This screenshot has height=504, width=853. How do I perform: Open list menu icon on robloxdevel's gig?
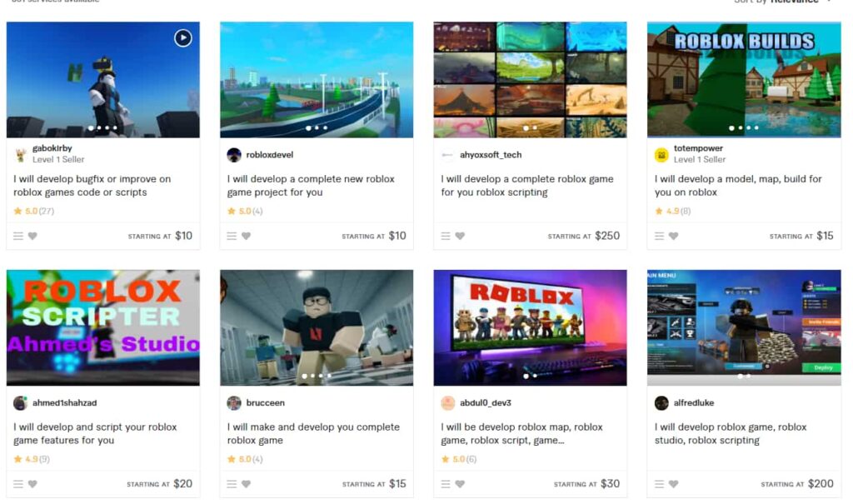point(232,236)
